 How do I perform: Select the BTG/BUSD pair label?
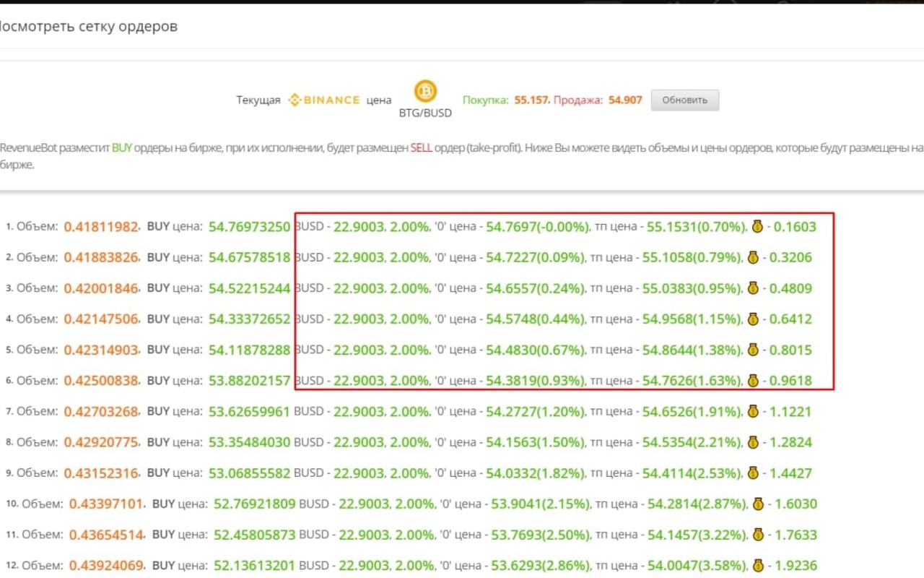(x=425, y=113)
